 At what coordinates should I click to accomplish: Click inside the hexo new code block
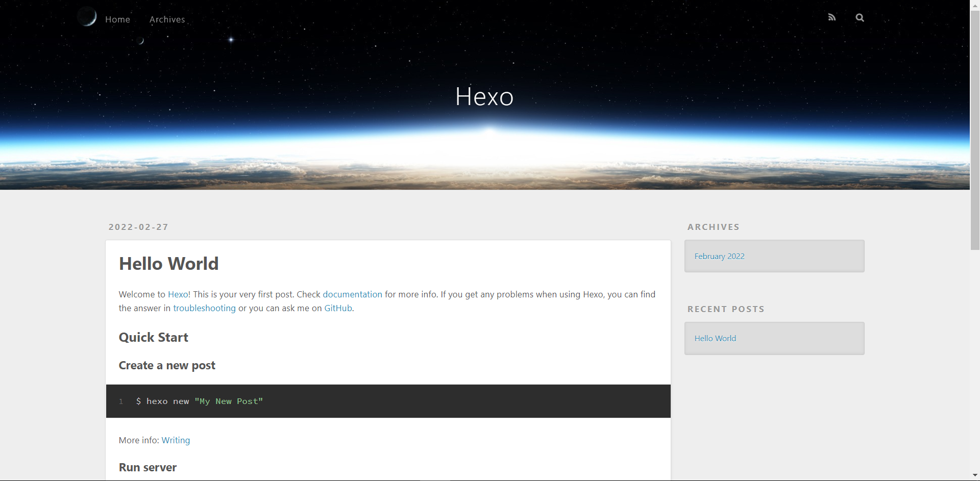click(x=388, y=401)
